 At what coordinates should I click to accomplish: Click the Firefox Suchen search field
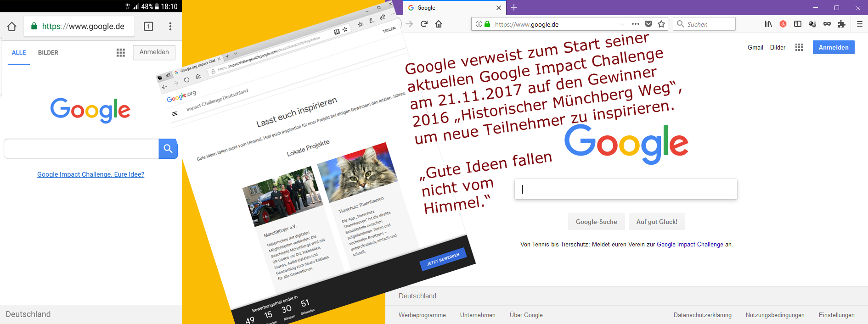(x=705, y=24)
